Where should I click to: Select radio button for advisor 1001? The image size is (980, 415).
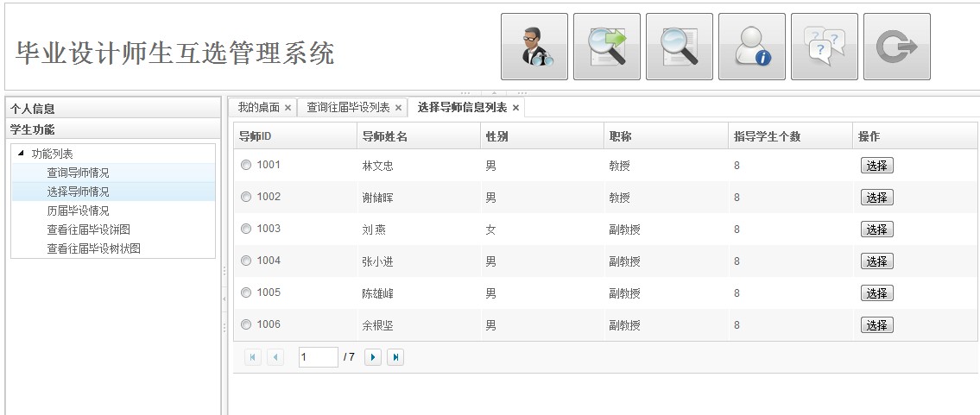pyautogui.click(x=246, y=165)
